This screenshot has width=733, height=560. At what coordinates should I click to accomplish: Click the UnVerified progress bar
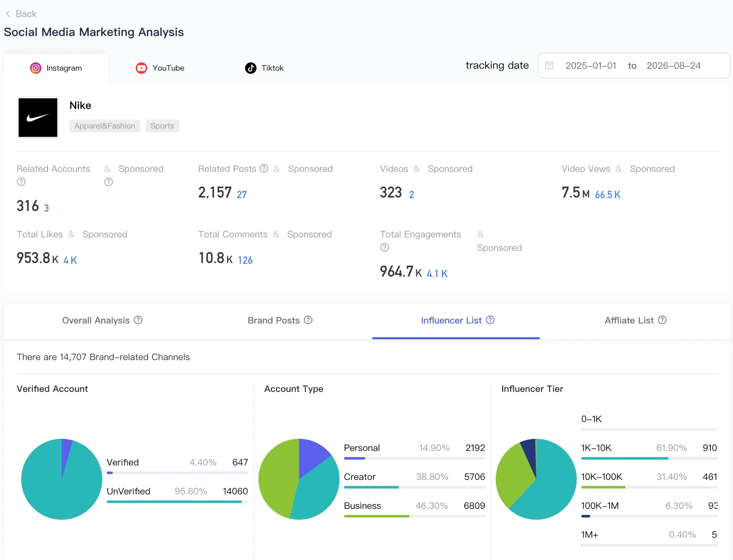point(177,502)
